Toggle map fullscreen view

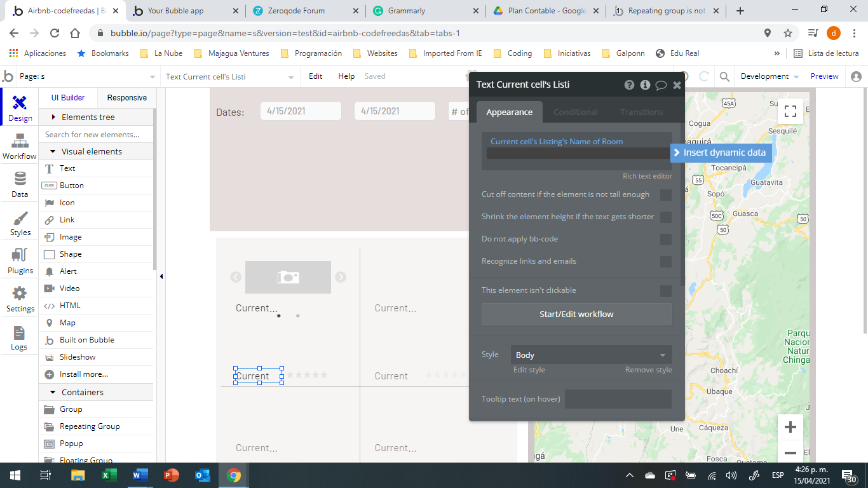coord(790,112)
